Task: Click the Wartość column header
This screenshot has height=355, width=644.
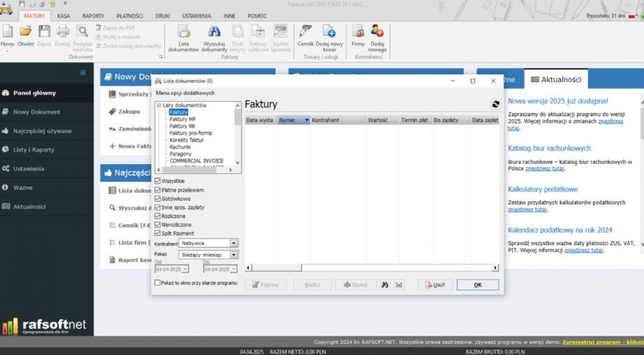Action: 382,120
